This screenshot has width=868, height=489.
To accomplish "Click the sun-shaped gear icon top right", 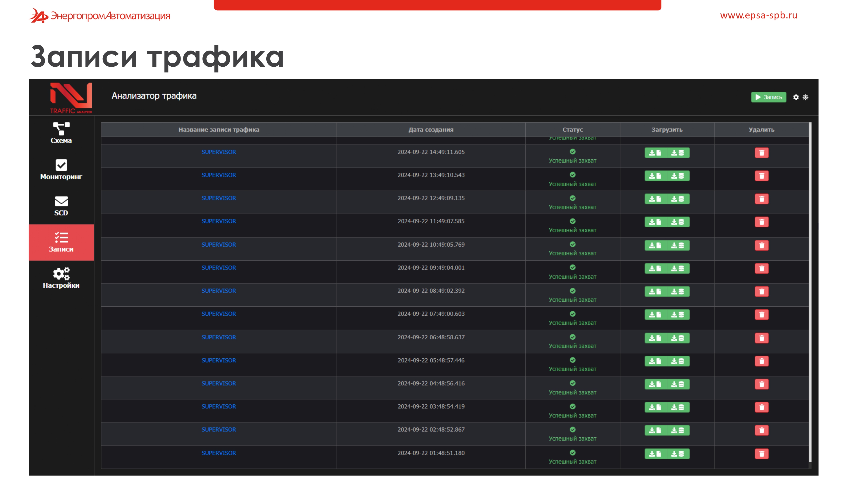I will (806, 97).
